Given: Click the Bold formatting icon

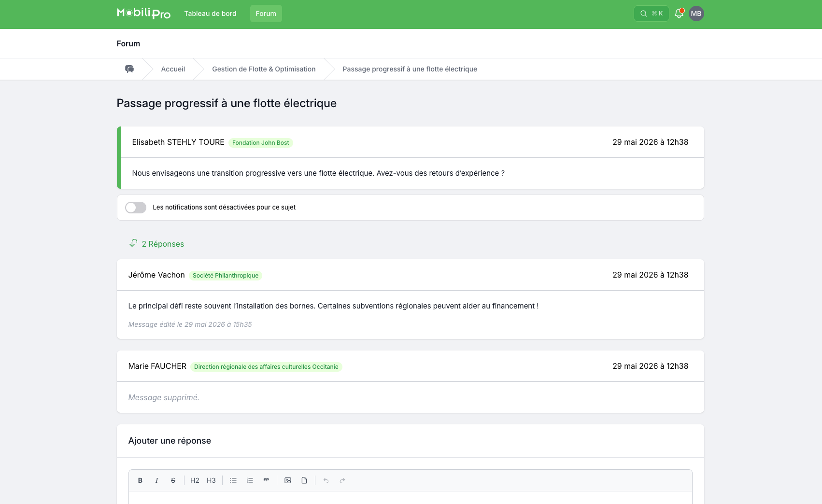Looking at the screenshot, I should (x=140, y=480).
